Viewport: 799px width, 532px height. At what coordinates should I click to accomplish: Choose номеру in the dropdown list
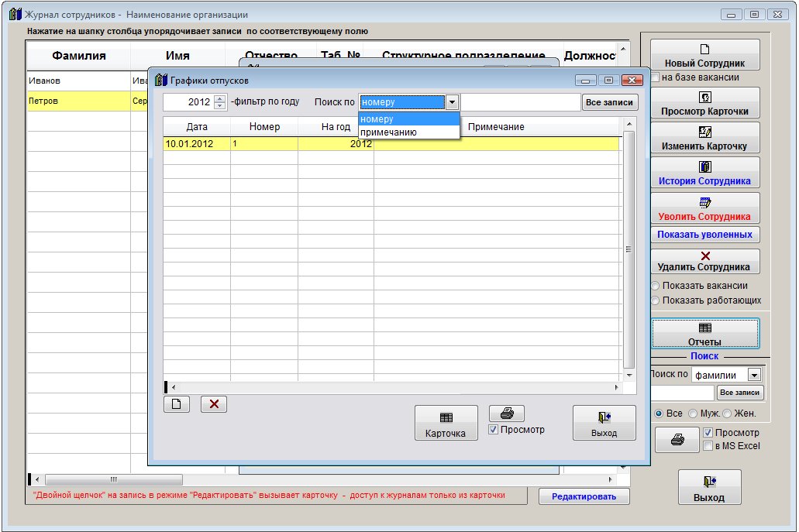[x=408, y=119]
